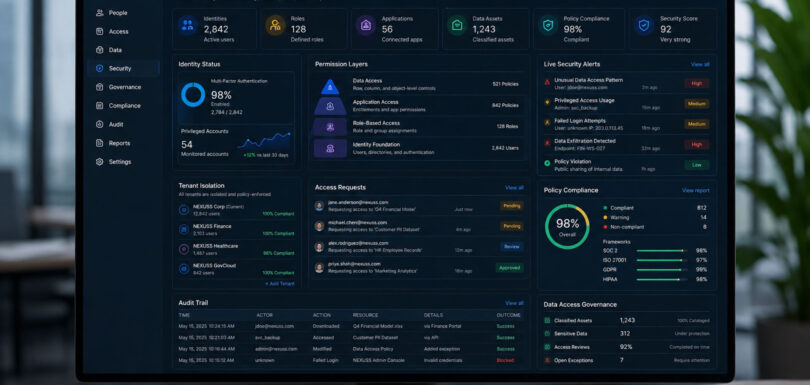Click Approved badge for priya.shah request

pyautogui.click(x=509, y=268)
